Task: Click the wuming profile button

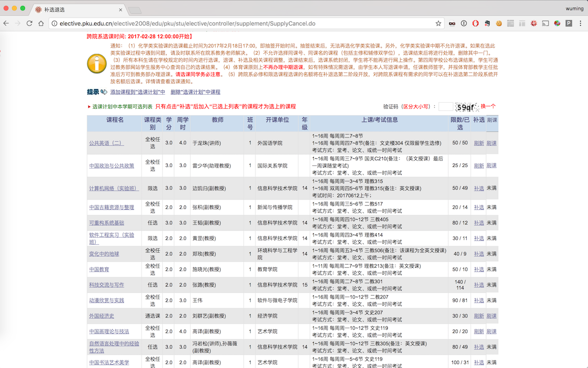Action: [575, 8]
